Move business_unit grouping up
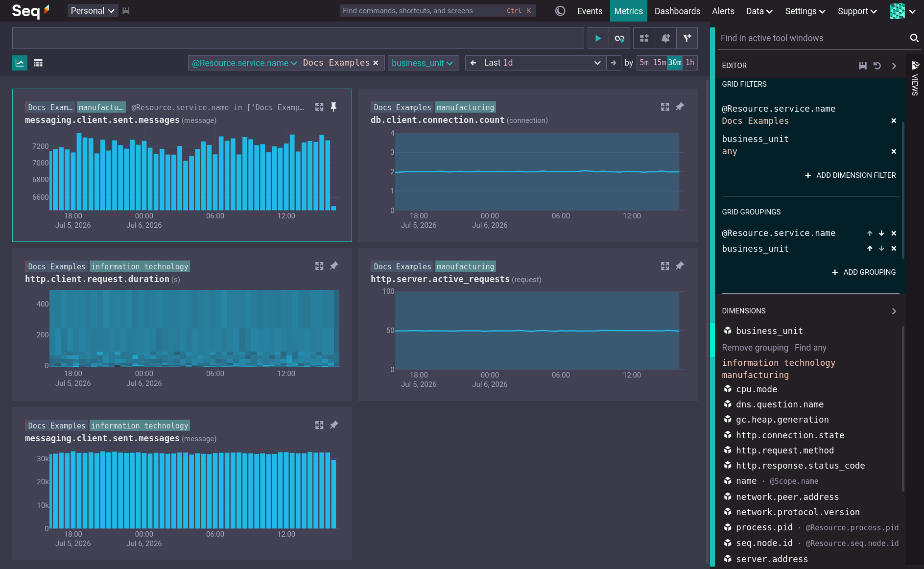The image size is (924, 569). (870, 249)
